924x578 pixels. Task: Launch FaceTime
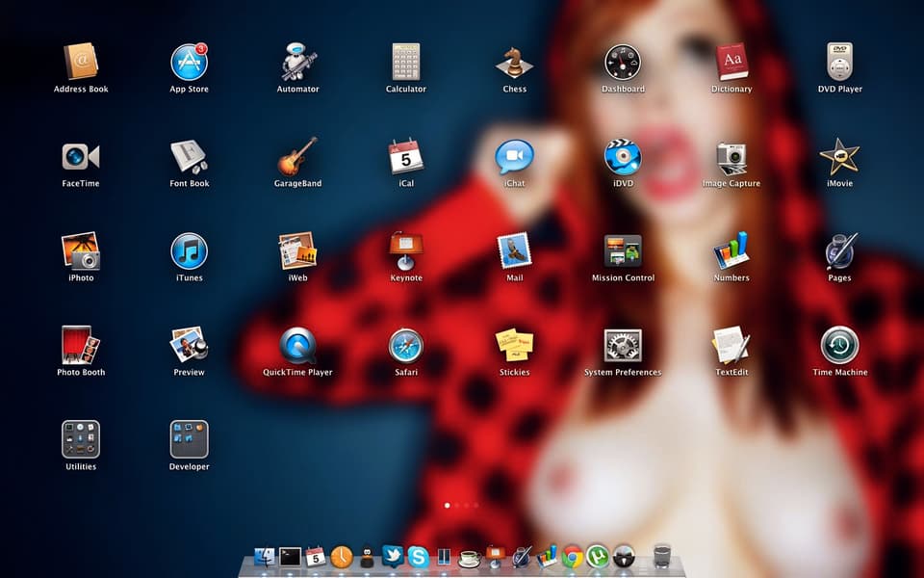[81, 157]
